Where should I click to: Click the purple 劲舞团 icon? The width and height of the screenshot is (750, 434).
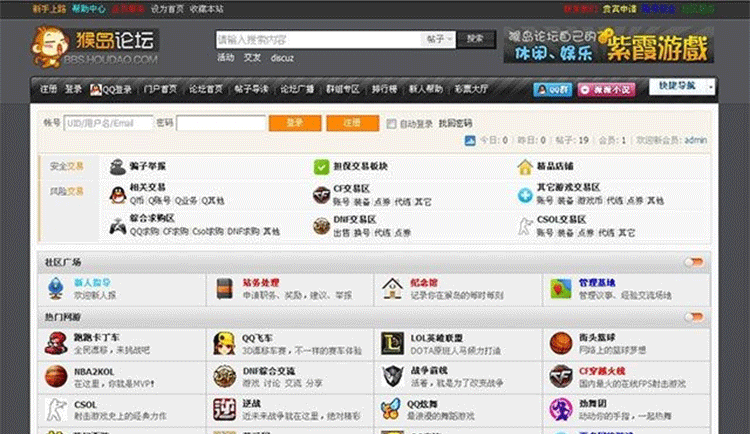561,410
